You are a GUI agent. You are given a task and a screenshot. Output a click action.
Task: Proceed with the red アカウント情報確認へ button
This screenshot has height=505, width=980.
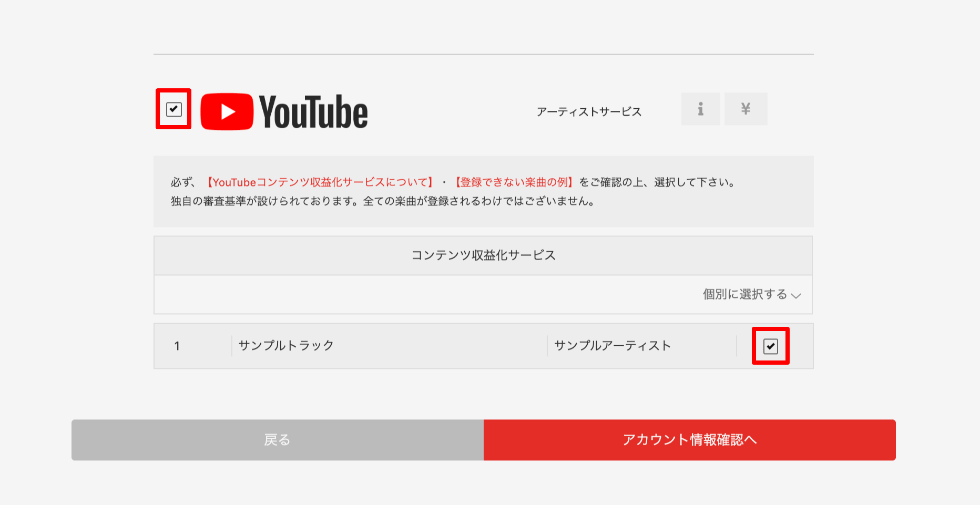[689, 440]
